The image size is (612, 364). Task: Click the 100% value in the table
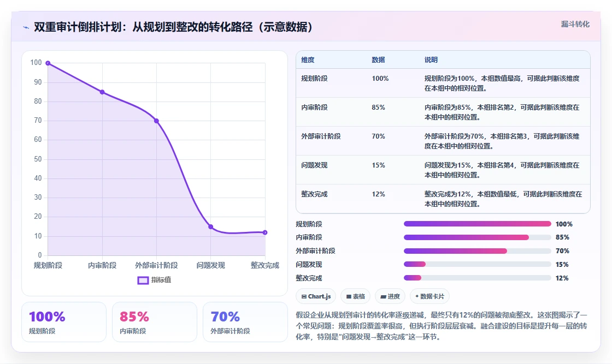pyautogui.click(x=380, y=79)
